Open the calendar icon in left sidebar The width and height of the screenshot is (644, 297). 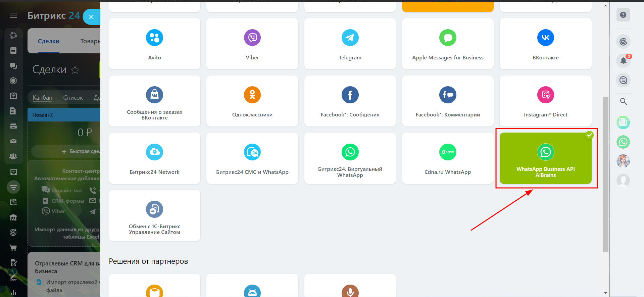pos(13,96)
